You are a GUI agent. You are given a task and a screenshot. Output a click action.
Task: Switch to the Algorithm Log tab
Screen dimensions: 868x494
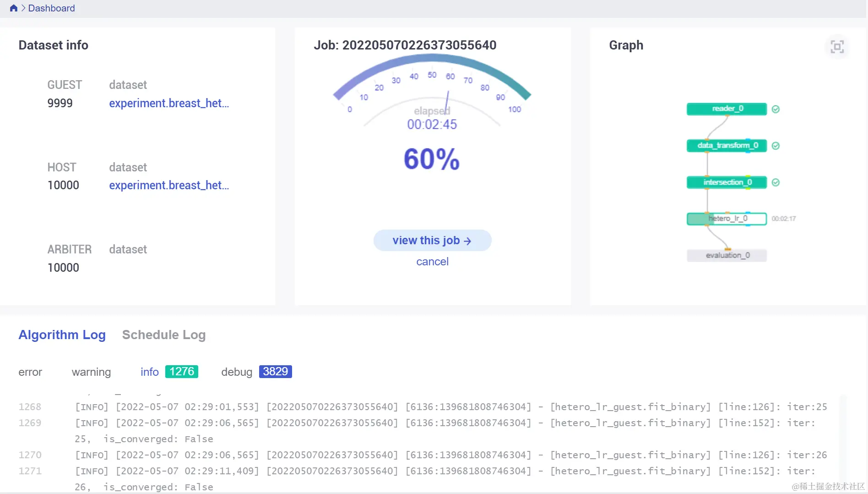coord(62,335)
